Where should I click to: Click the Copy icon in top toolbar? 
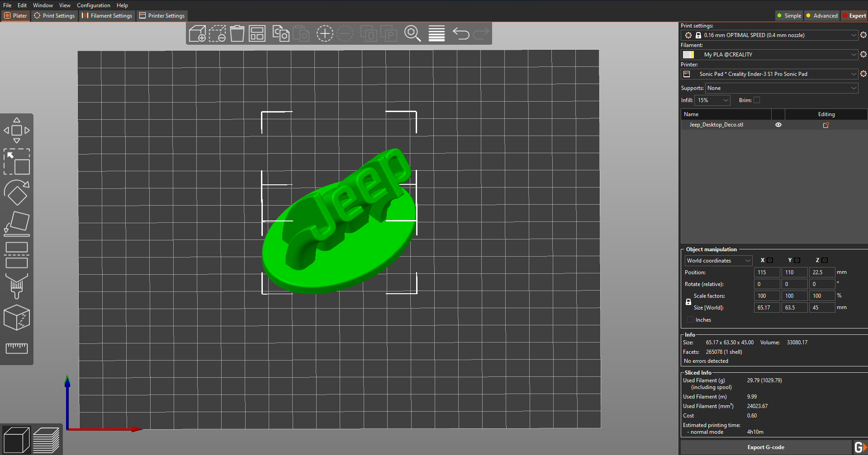pos(281,34)
